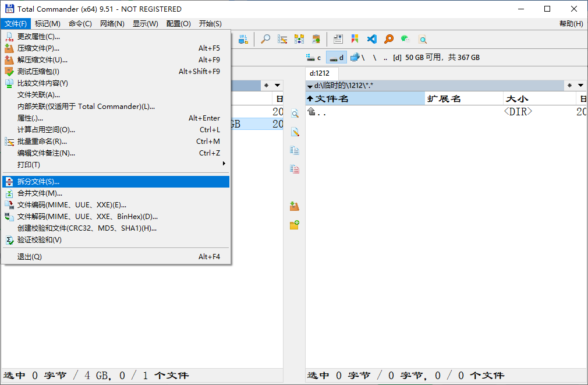Switch to drive c button
The image size is (588, 385).
tap(314, 58)
